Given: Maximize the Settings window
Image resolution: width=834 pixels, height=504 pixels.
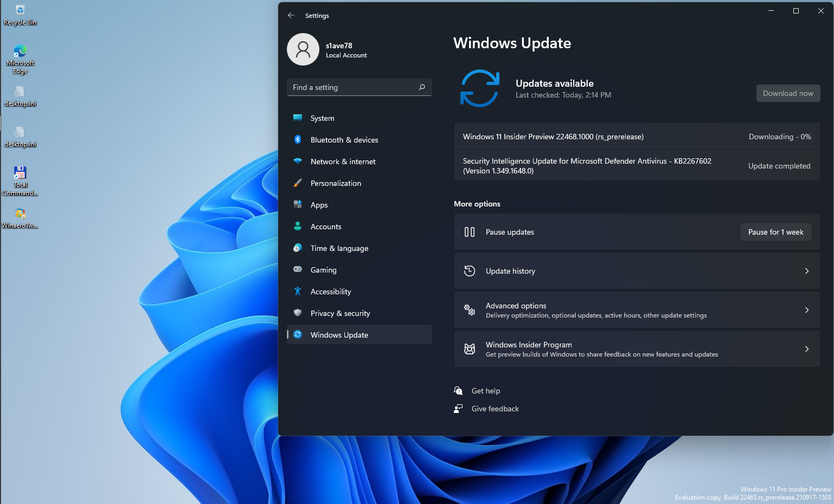Looking at the screenshot, I should tap(796, 11).
